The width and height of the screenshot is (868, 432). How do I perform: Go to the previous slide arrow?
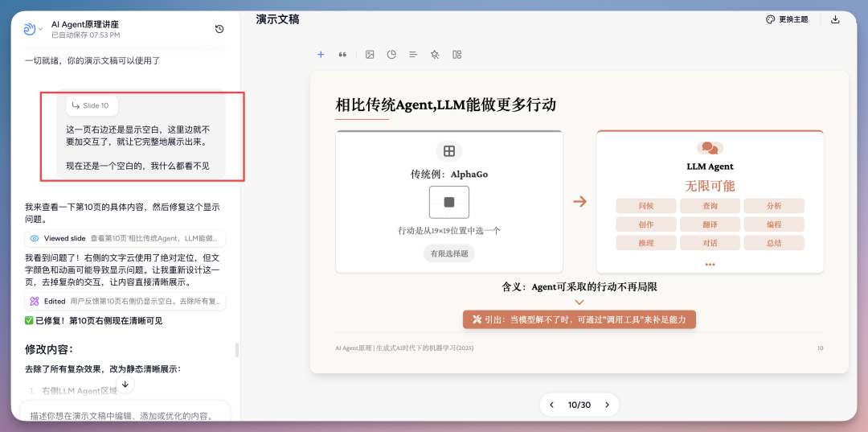tap(551, 405)
